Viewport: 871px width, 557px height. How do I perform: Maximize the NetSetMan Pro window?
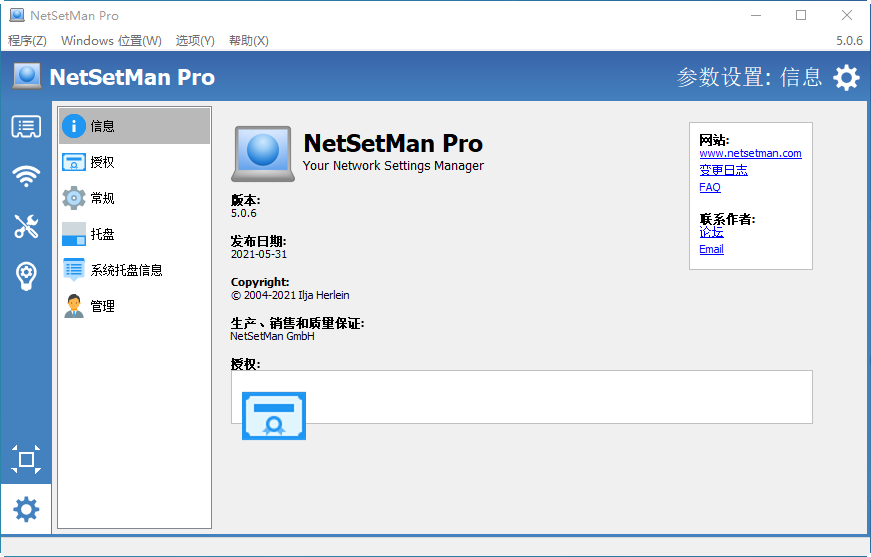[801, 15]
